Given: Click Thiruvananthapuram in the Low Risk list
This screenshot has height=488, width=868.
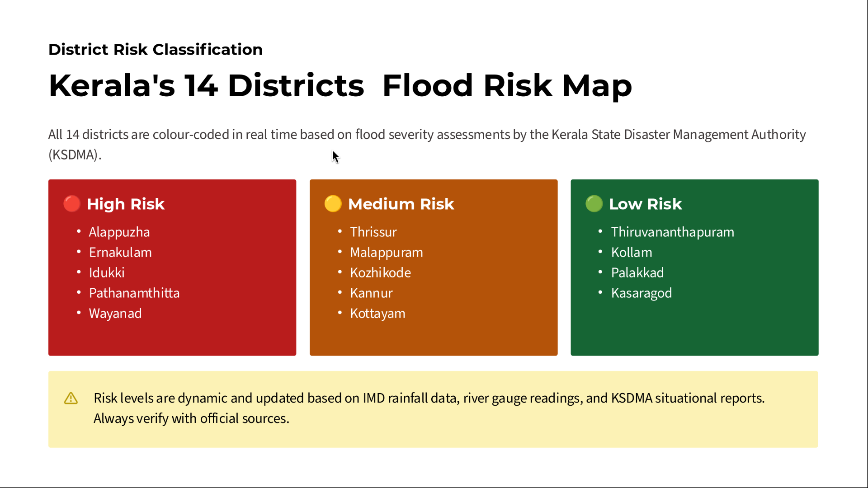Looking at the screenshot, I should 673,232.
